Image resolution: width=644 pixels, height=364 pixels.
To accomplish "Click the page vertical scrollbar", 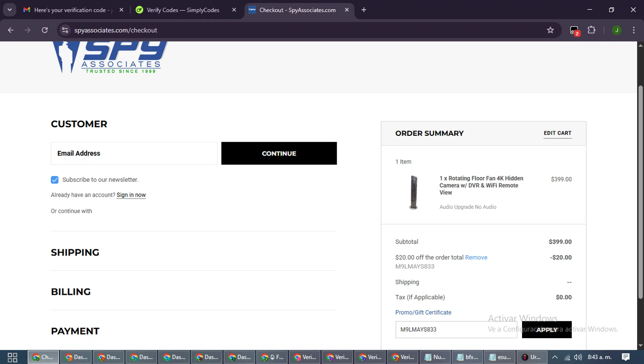I will (640, 192).
